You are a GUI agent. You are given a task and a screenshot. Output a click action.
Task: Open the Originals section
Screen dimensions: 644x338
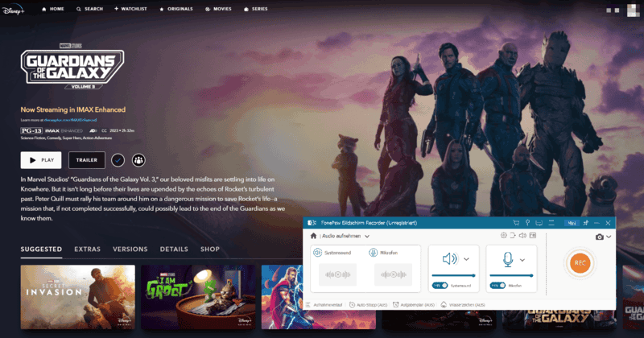[x=175, y=9]
